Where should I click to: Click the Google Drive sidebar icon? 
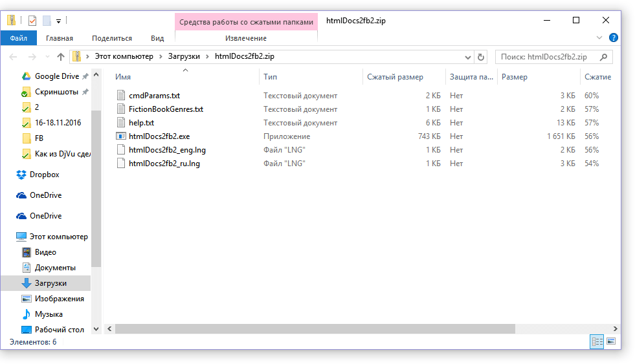pos(27,76)
